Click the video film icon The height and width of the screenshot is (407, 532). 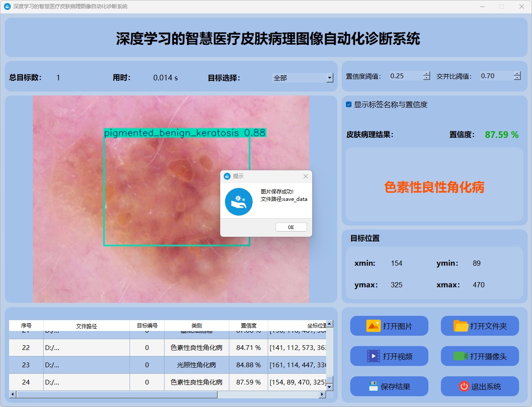(x=373, y=356)
